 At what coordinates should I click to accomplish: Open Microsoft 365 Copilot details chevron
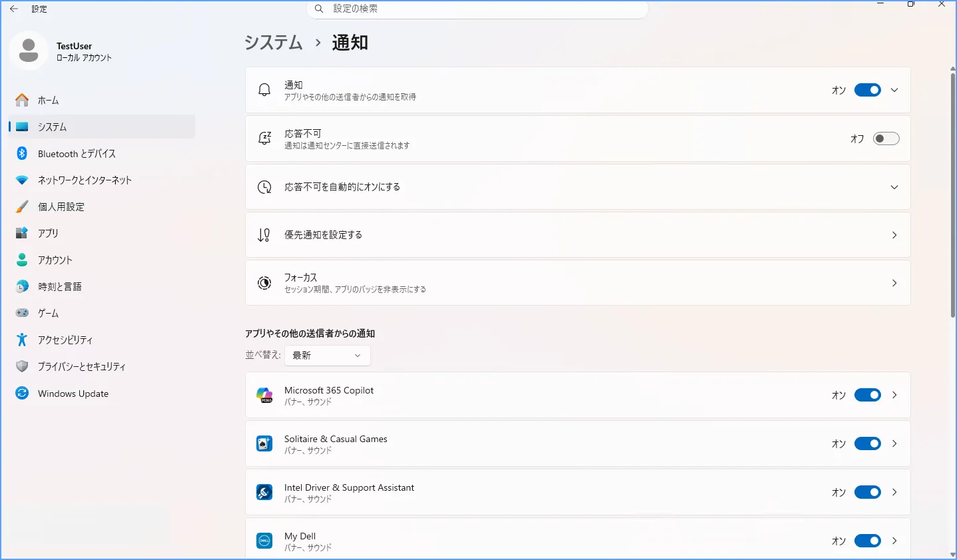pos(894,395)
